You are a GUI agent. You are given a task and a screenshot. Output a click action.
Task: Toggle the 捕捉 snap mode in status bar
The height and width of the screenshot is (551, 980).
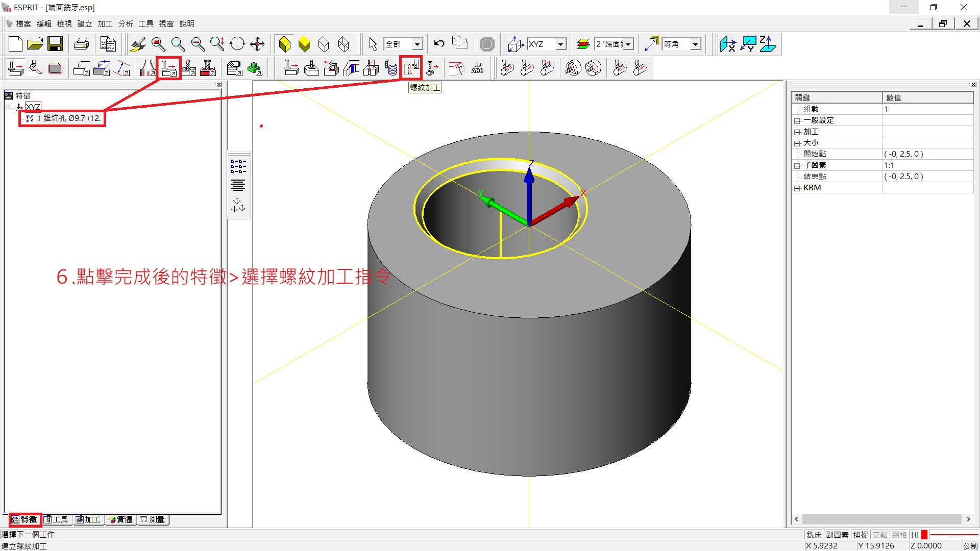(x=861, y=535)
